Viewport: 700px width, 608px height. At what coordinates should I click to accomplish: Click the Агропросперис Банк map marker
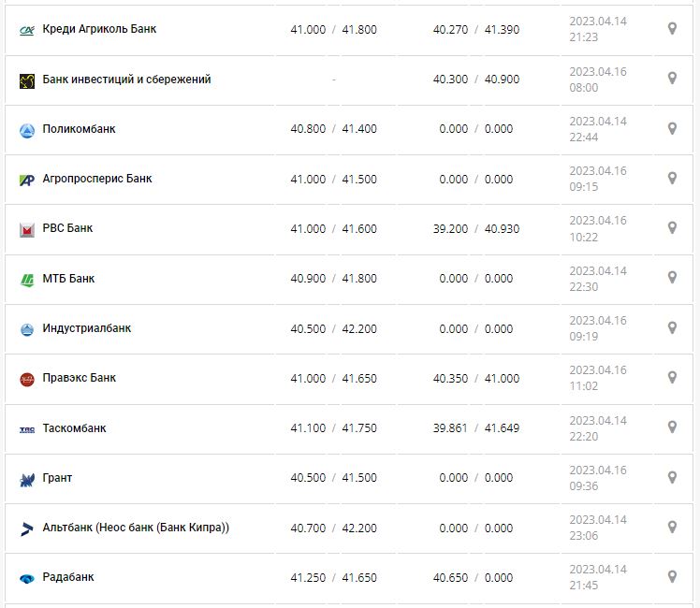672,178
